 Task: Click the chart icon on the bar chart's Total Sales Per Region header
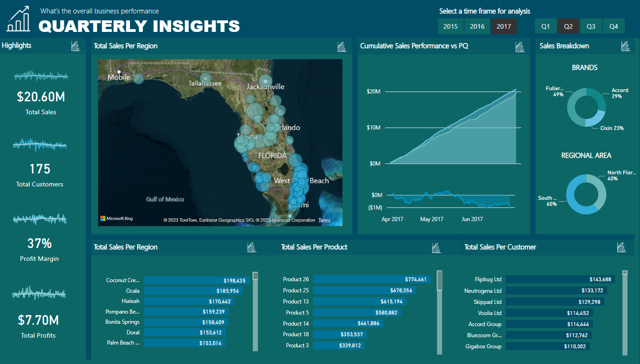pos(251,247)
